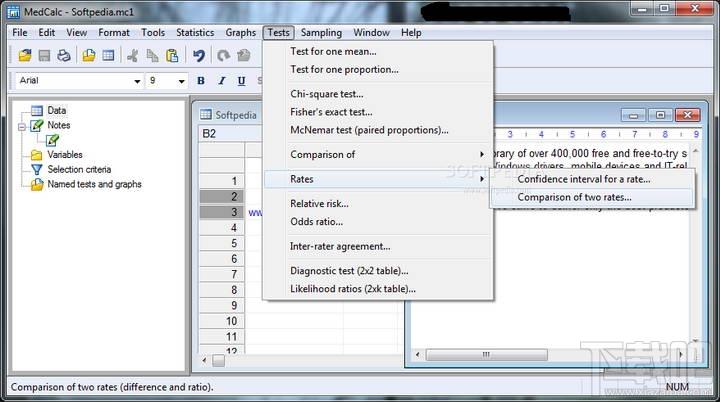Click the MedCalc application icon in title bar
Viewport: 720px width, 402px height.
point(13,11)
